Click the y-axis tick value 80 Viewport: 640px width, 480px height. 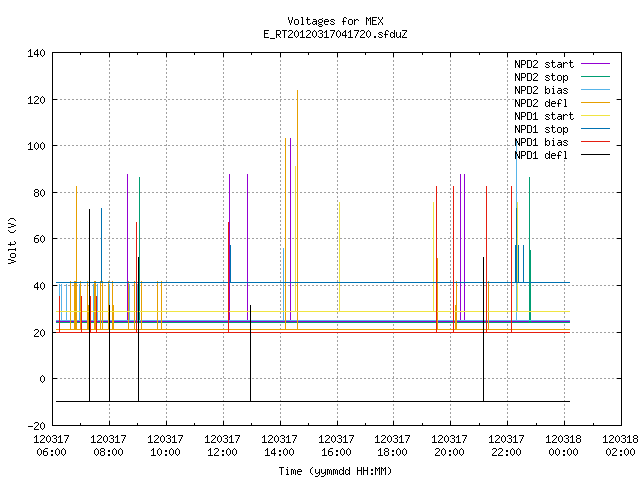point(39,193)
